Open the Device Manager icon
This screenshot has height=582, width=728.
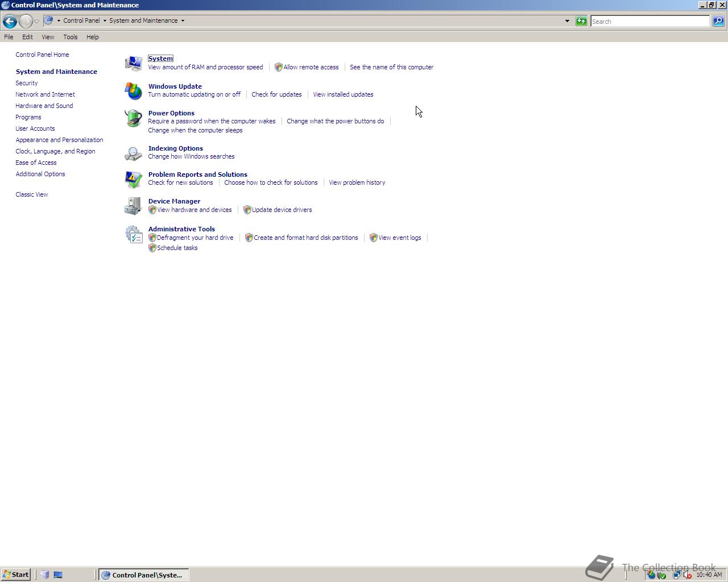point(133,206)
